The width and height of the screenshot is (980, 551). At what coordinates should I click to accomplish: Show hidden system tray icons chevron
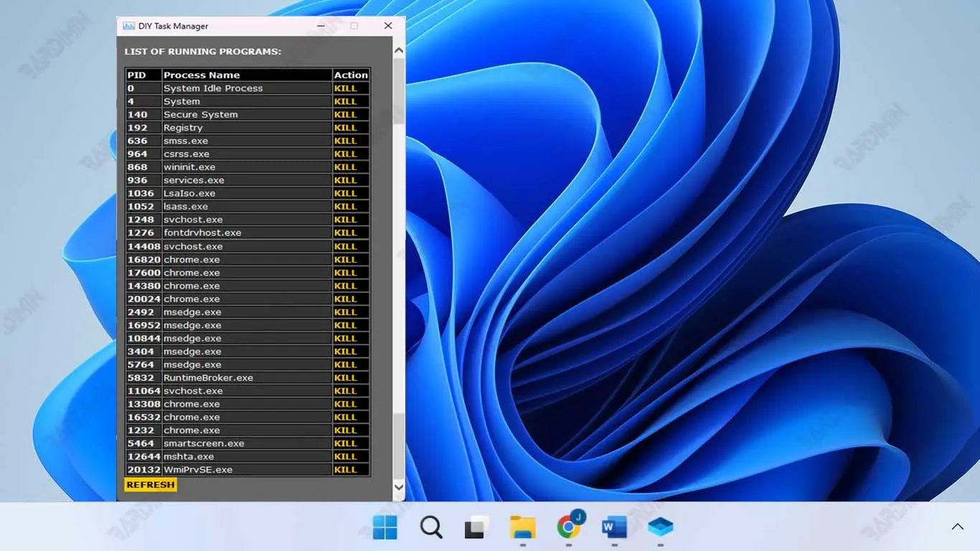click(957, 527)
